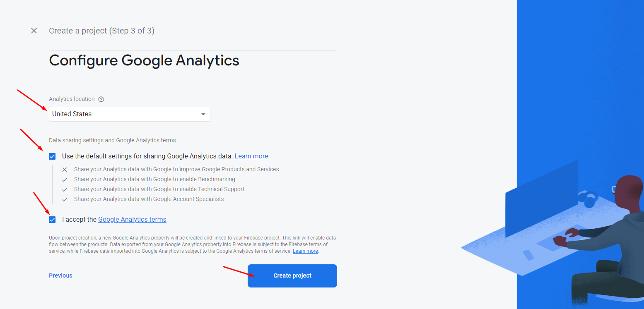
Task: Toggle the Google Analytics terms acceptance checkbox
Action: (x=52, y=220)
